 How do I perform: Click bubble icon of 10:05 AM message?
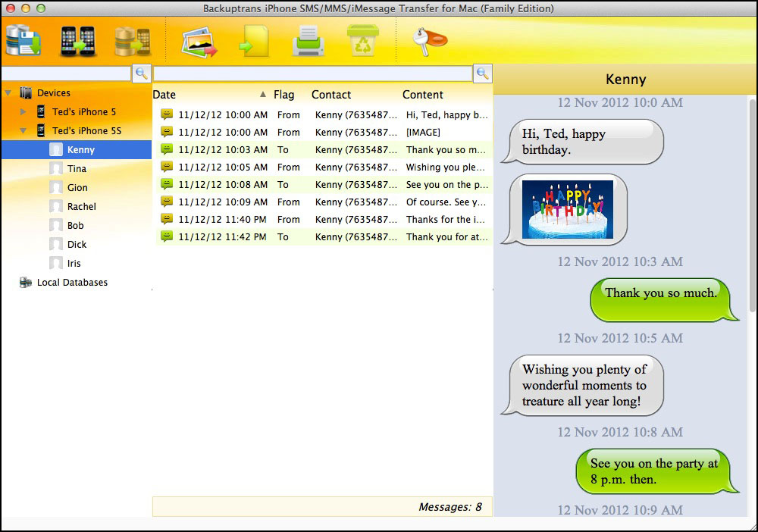[x=167, y=166]
